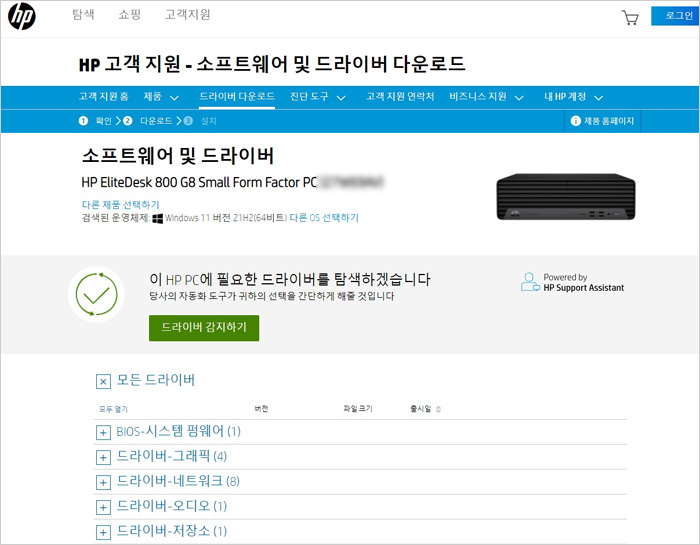700x545 pixels.
Task: Click the EliteDesk PC product image
Action: tap(566, 197)
